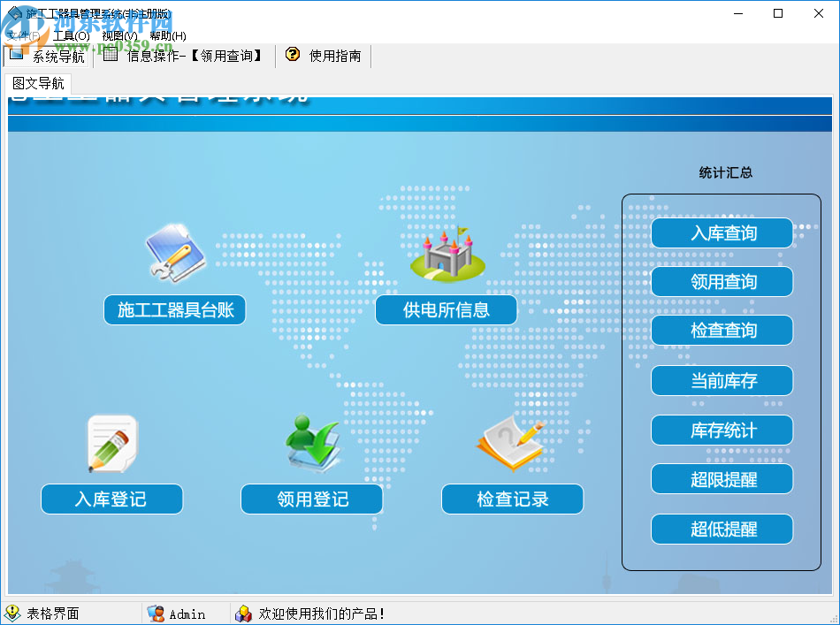
Task: Click the 统计汇总 heading
Action: pos(725,172)
